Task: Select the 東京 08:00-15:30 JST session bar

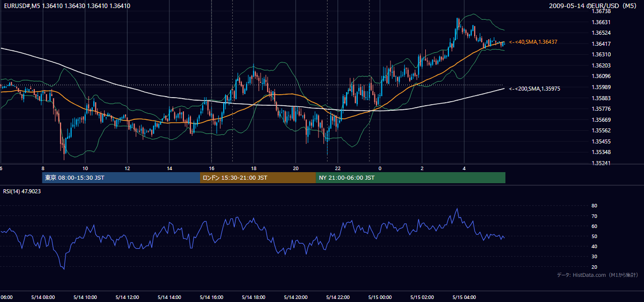Action: (121, 178)
